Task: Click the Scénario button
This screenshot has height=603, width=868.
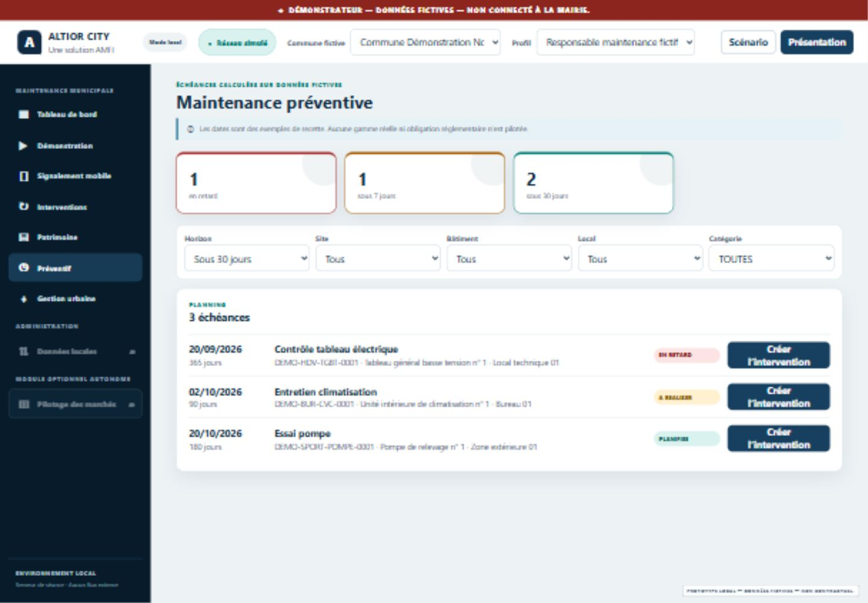Action: coord(748,42)
